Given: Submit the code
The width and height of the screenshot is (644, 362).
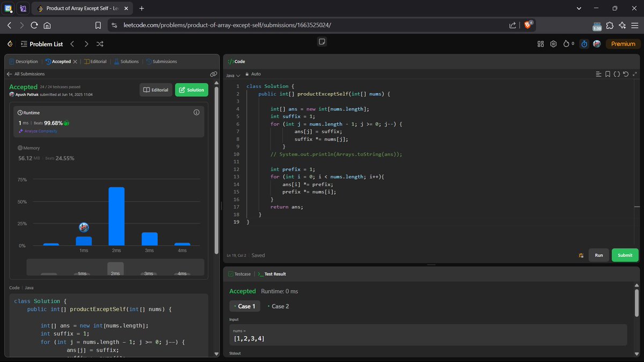Looking at the screenshot, I should coord(625,255).
